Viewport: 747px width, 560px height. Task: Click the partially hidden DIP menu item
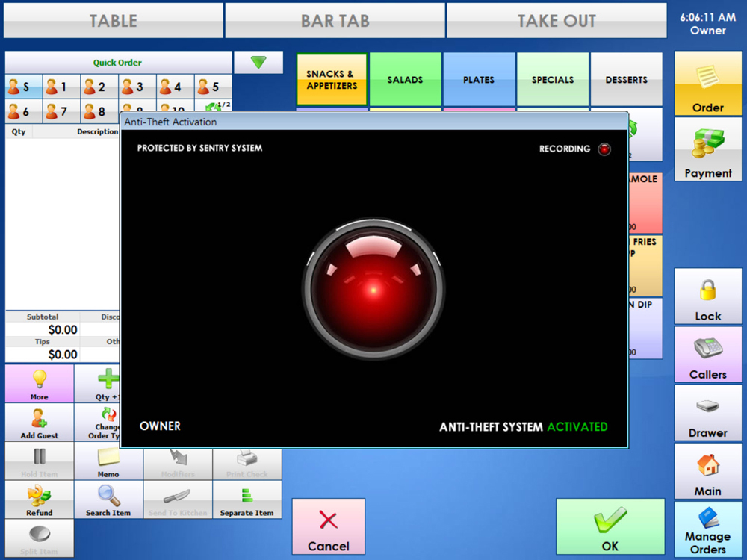coord(645,329)
